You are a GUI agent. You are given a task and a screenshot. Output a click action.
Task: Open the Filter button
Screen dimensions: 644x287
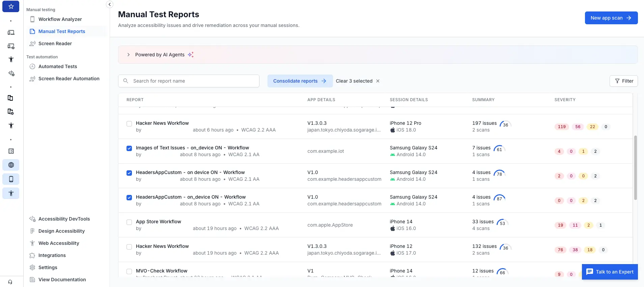coord(623,81)
